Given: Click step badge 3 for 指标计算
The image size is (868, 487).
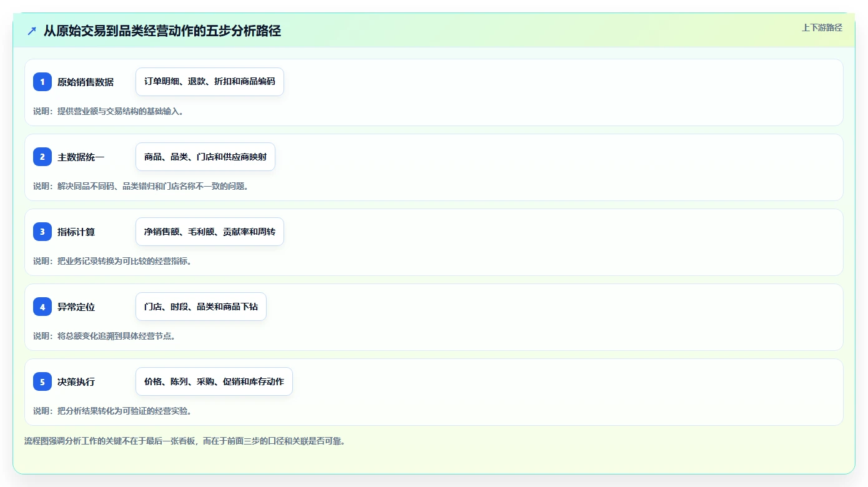Looking at the screenshot, I should coord(42,232).
